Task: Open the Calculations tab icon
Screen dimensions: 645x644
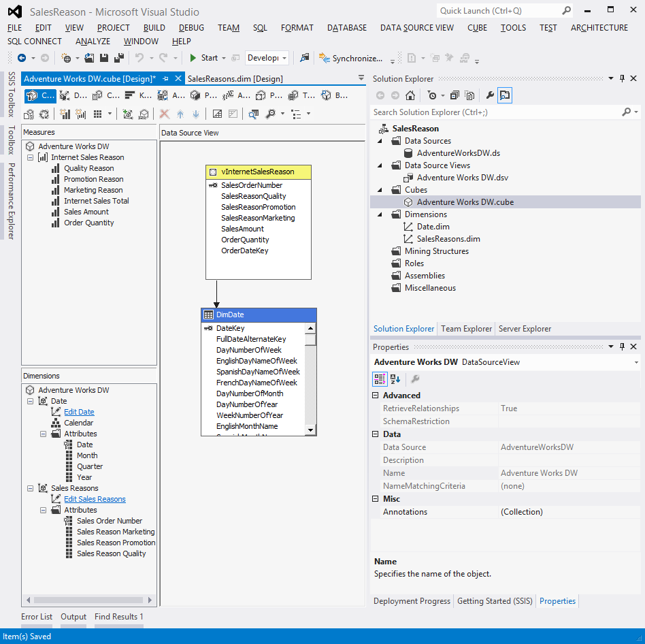Action: point(97,95)
